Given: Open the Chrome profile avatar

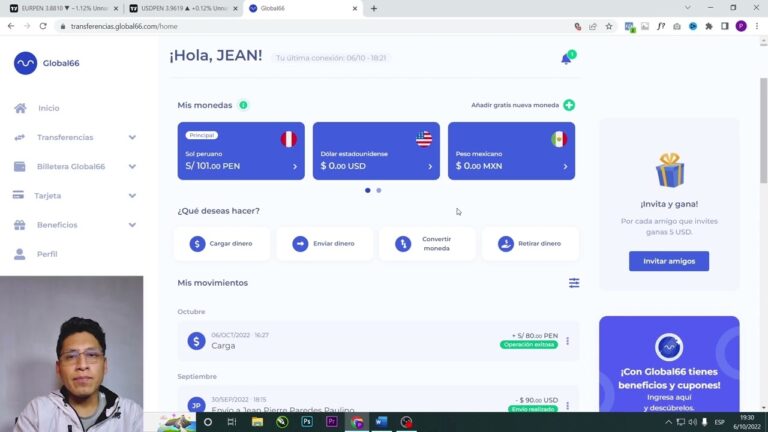Looking at the screenshot, I should [741, 26].
